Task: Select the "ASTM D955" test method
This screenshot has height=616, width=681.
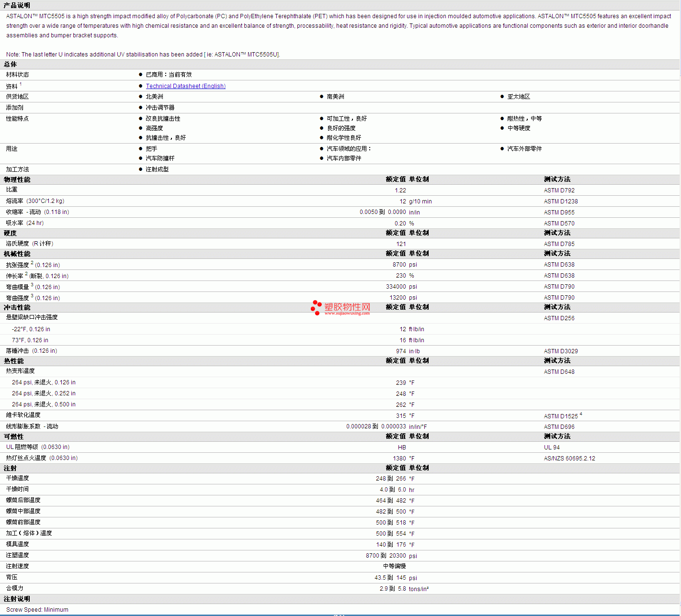Action: click(x=559, y=213)
